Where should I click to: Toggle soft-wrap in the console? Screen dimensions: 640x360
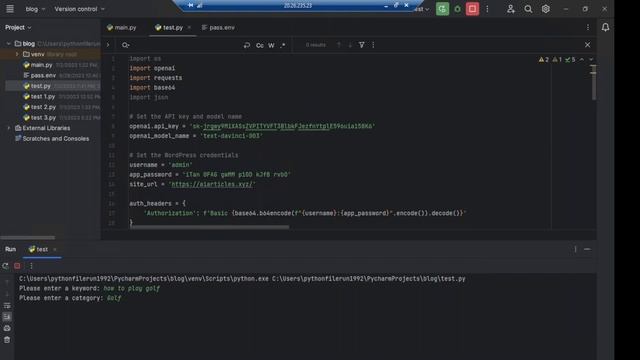(7, 305)
